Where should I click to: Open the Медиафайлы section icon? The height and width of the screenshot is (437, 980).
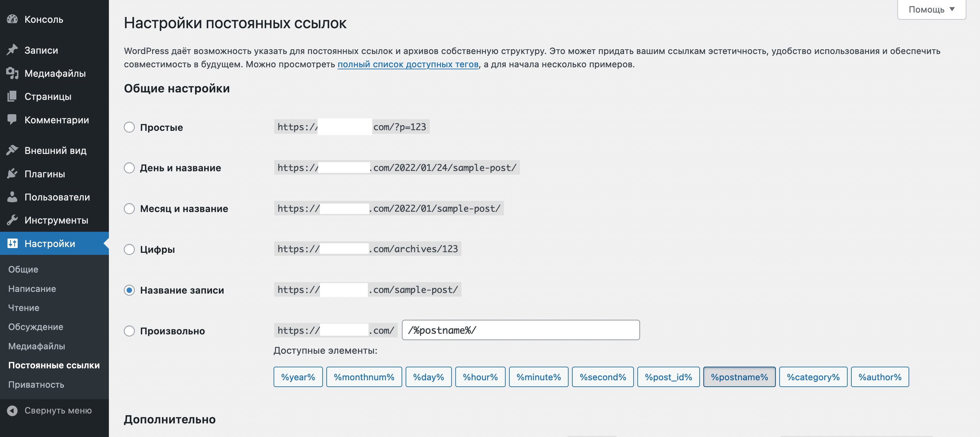[13, 73]
